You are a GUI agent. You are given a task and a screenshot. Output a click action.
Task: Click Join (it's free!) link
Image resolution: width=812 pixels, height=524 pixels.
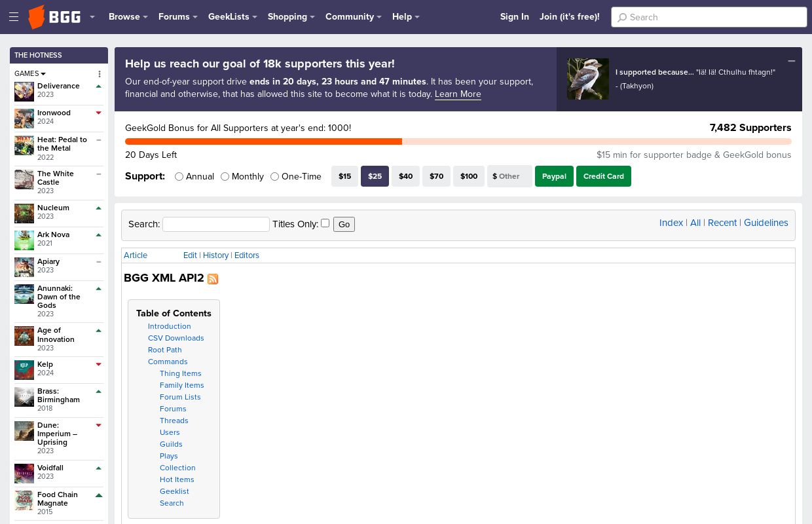(x=570, y=17)
